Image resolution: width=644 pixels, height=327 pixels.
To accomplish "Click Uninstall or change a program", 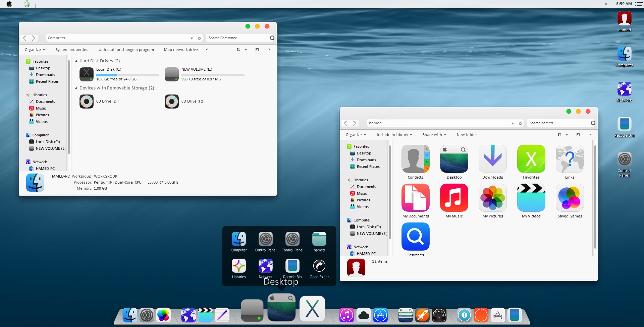I will [x=126, y=50].
